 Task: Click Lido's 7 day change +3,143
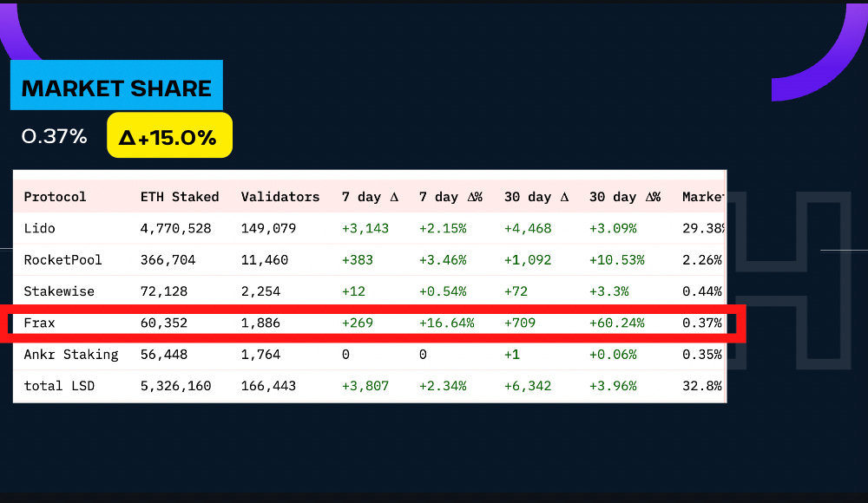pos(365,229)
